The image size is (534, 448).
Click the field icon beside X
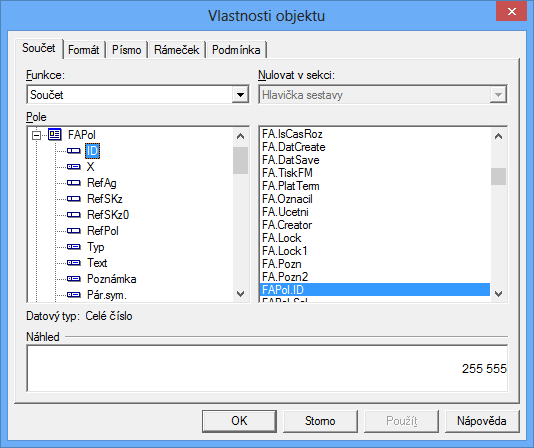coord(74,167)
